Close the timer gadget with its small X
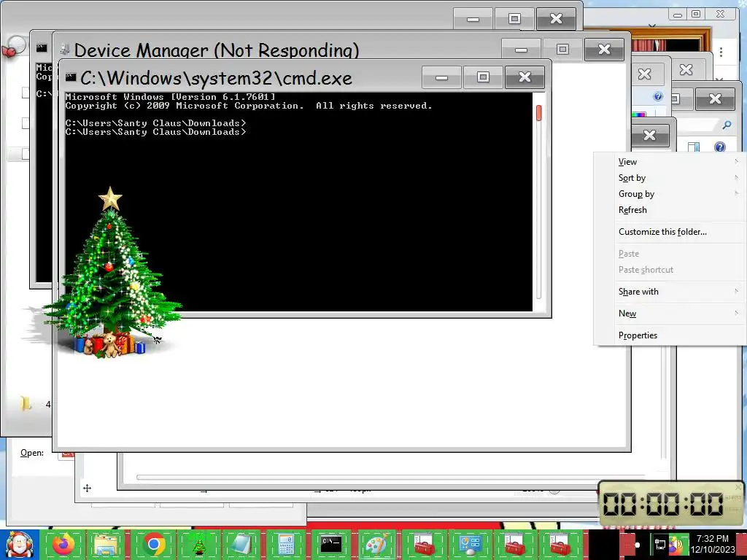Viewport: 747px width, 560px height. pyautogui.click(x=739, y=487)
